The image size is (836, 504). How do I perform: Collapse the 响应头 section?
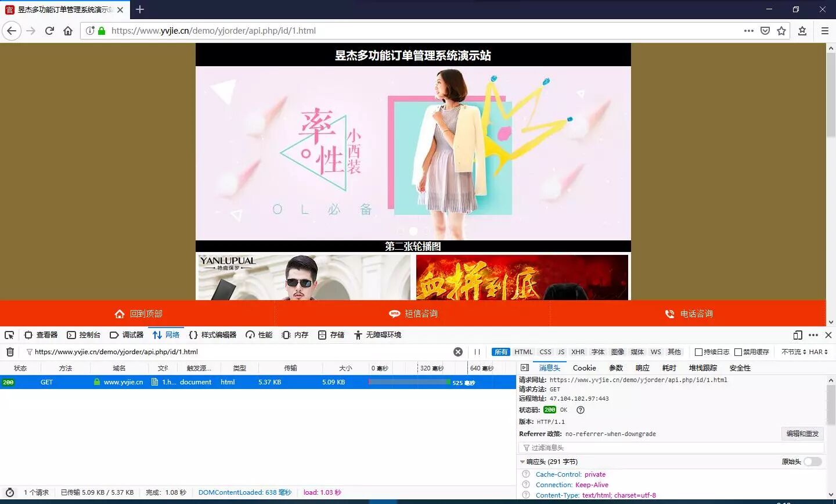(x=522, y=462)
